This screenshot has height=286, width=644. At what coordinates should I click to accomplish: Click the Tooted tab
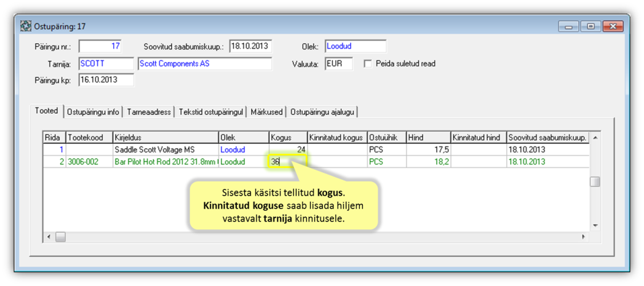[47, 111]
